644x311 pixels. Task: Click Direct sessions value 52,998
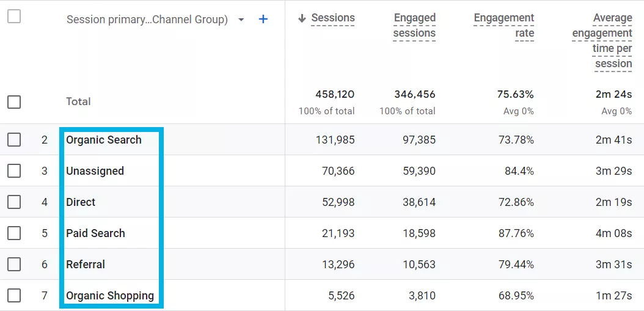pyautogui.click(x=338, y=202)
